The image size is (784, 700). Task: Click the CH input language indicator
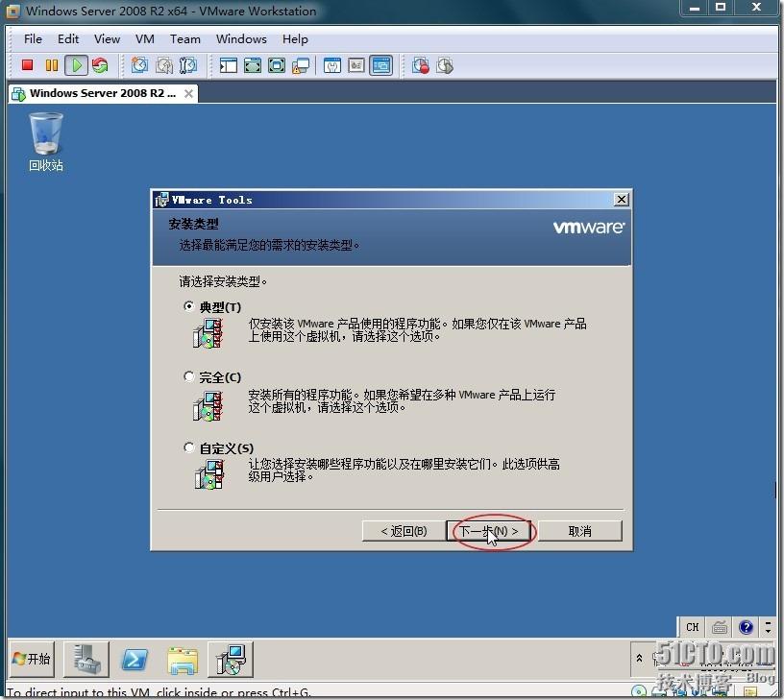[693, 627]
